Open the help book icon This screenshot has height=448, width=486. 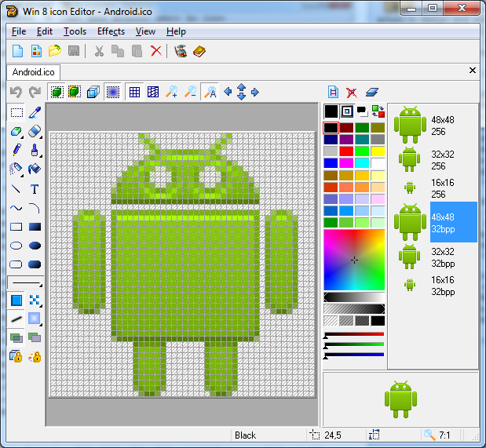pyautogui.click(x=199, y=51)
